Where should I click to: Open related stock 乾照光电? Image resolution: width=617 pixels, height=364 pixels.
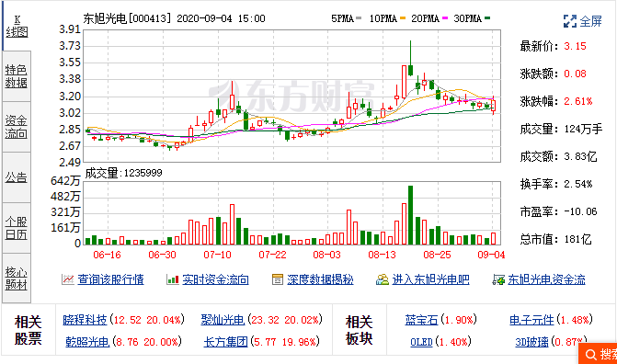[x=87, y=342]
